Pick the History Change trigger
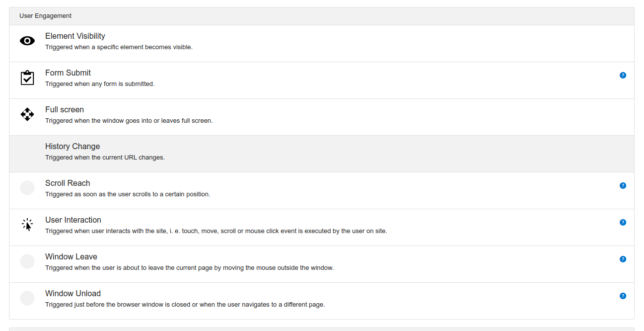 (72, 147)
